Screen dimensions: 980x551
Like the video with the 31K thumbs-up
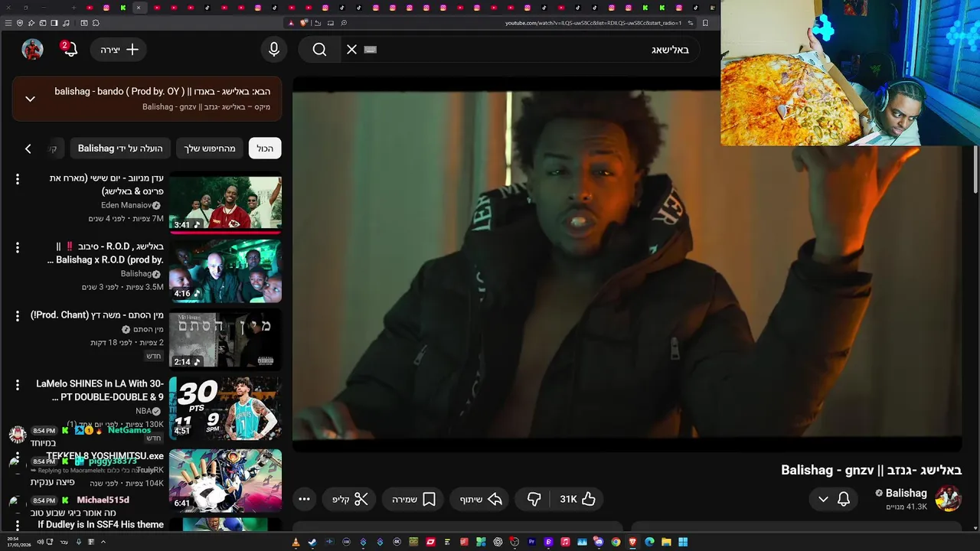click(578, 499)
